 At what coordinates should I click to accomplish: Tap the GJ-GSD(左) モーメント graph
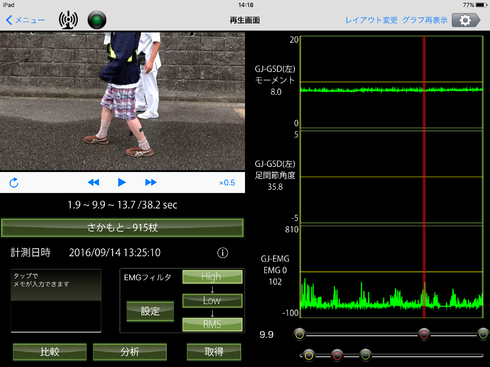click(392, 82)
